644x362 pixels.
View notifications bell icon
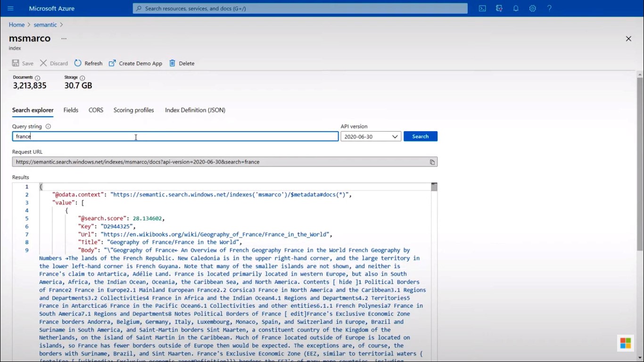516,8
